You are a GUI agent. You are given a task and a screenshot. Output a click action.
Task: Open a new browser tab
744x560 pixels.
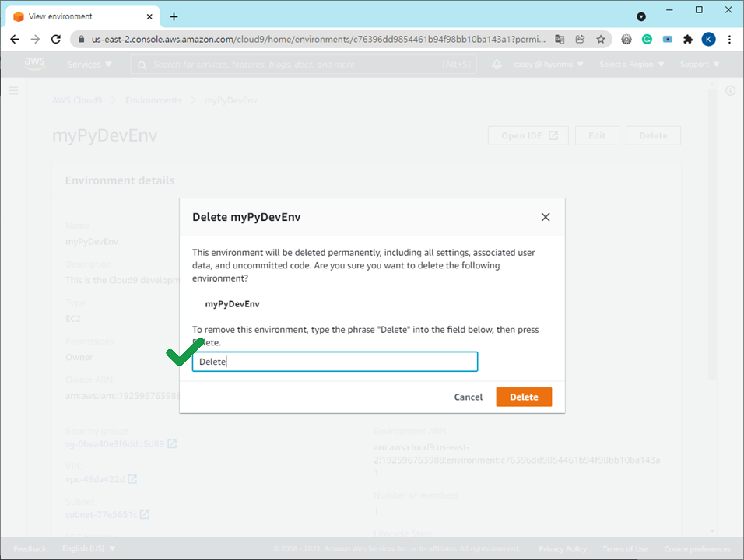pos(174,17)
